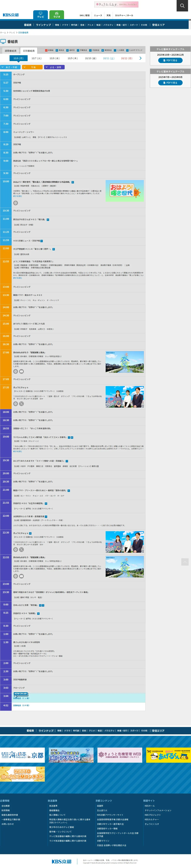Open あげるくん campaign banner

168,755
